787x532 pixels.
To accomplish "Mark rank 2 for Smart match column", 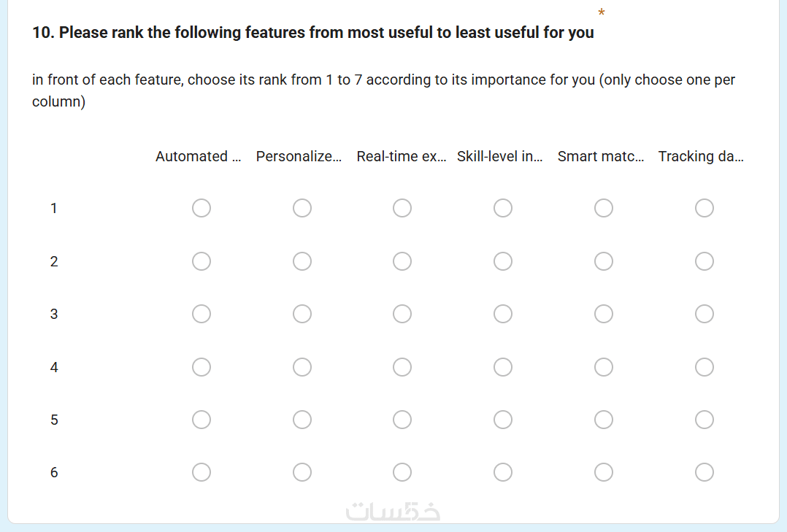I will tap(604, 261).
